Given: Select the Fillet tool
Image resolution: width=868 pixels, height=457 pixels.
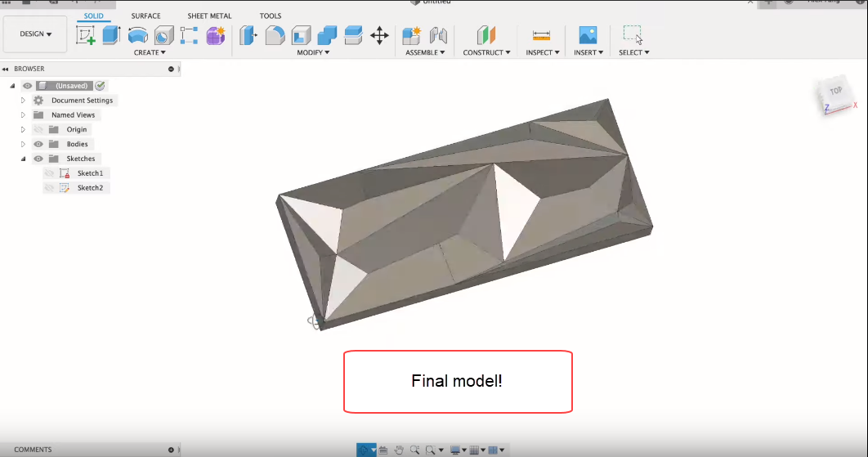Looking at the screenshot, I should (275, 35).
